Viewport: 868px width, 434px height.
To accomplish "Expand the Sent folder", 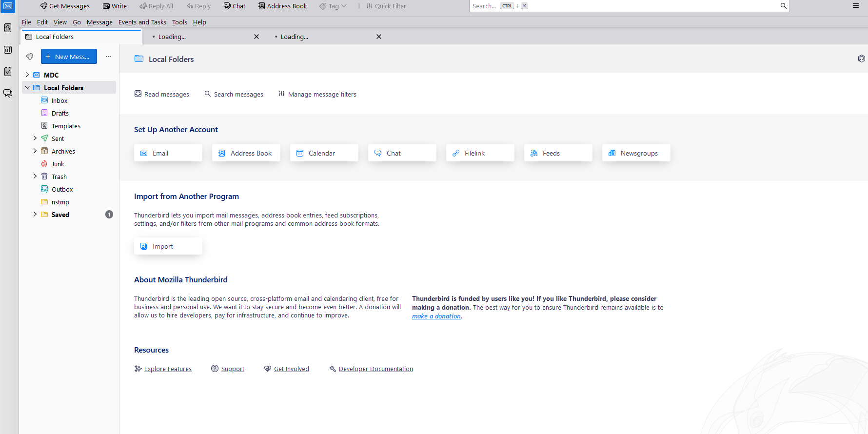I will click(x=35, y=138).
